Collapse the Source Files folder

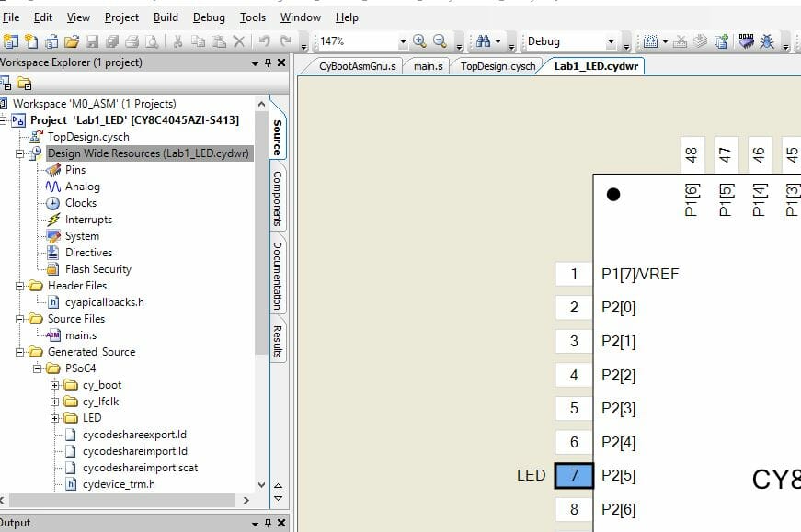pos(19,319)
